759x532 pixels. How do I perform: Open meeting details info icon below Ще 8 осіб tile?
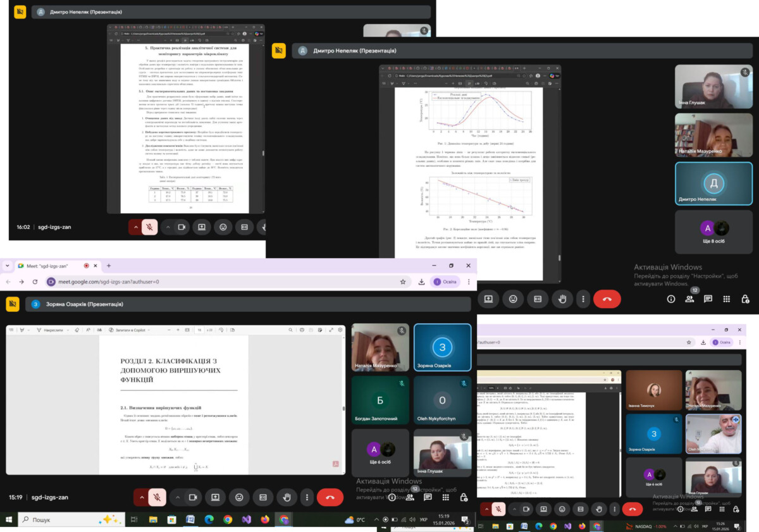pyautogui.click(x=671, y=299)
